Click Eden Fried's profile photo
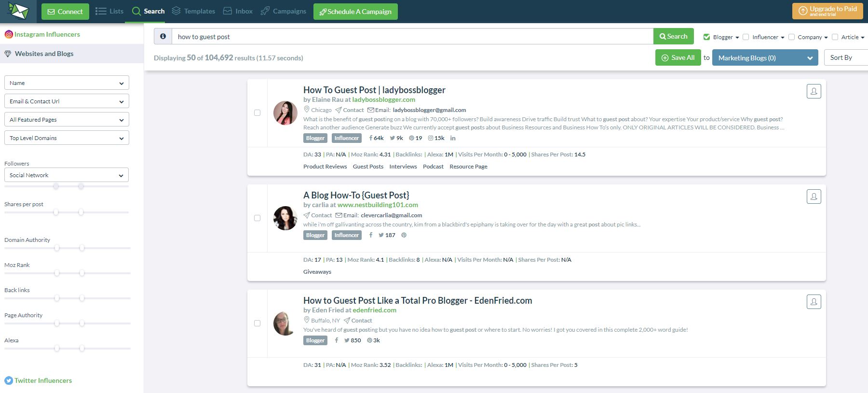868x393 pixels. click(x=285, y=323)
